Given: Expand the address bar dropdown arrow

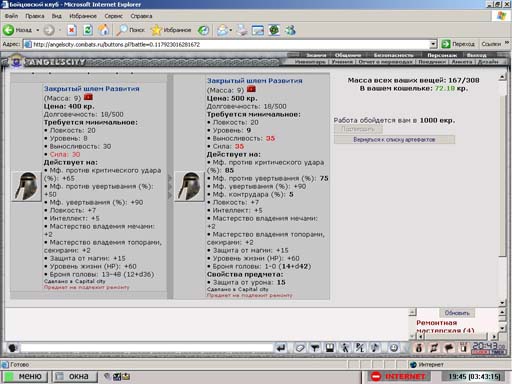Looking at the screenshot, I should pyautogui.click(x=433, y=44).
